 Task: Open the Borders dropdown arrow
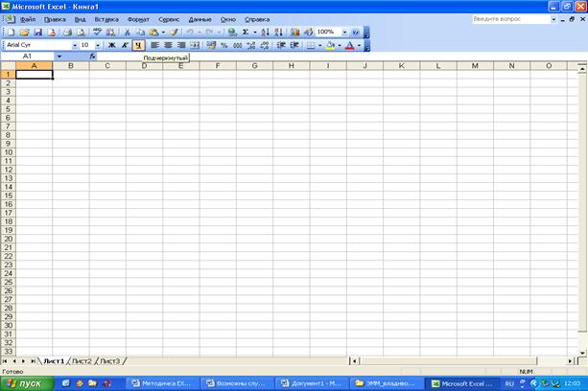pyautogui.click(x=319, y=45)
